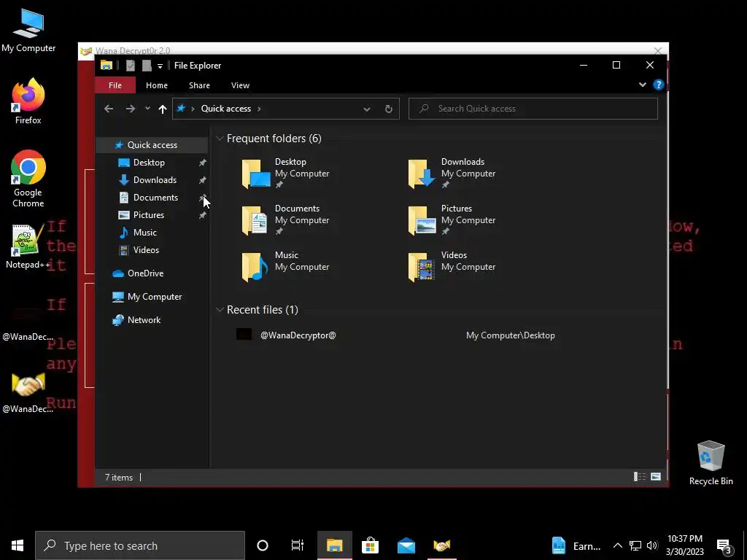Select the Downloads folder icon in Frequent folders
The height and width of the screenshot is (560, 747).
pyautogui.click(x=422, y=174)
